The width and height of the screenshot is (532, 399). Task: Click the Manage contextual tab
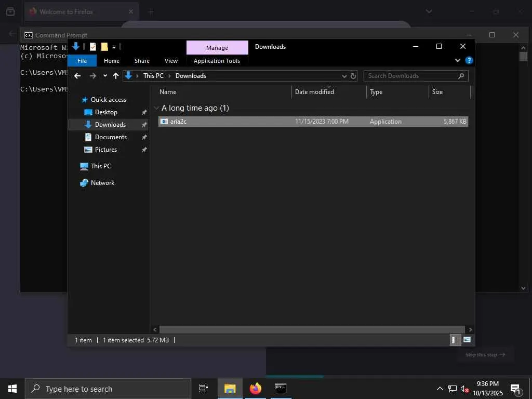[217, 48]
